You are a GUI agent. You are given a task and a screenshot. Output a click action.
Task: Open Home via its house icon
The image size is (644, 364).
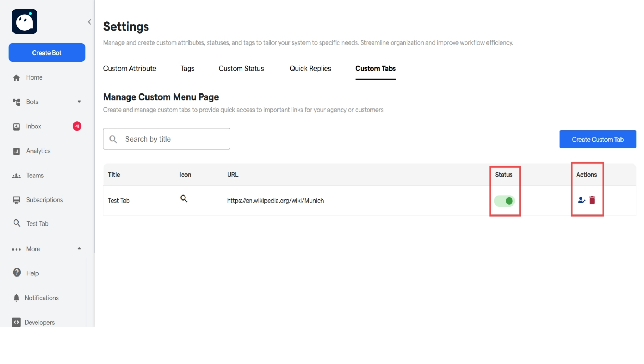pos(16,77)
